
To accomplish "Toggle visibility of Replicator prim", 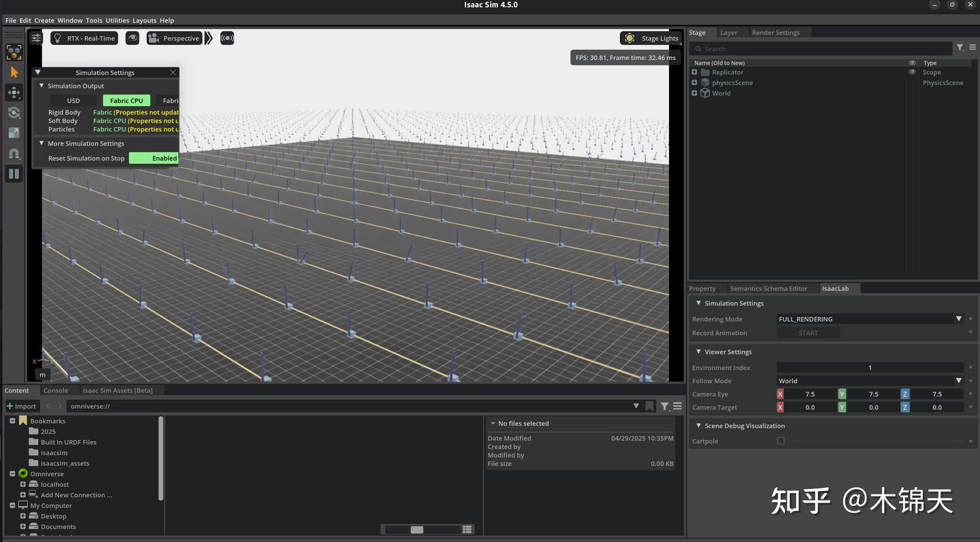I will [x=913, y=72].
